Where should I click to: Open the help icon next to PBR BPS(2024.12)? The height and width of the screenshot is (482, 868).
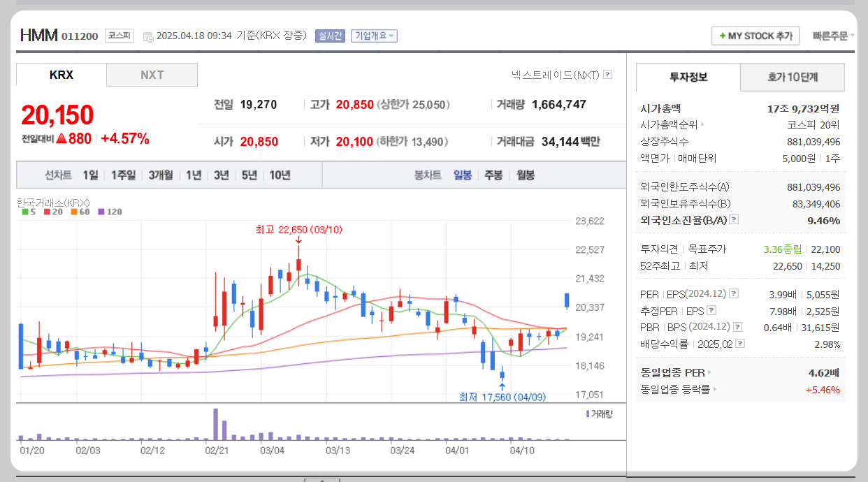tap(738, 326)
